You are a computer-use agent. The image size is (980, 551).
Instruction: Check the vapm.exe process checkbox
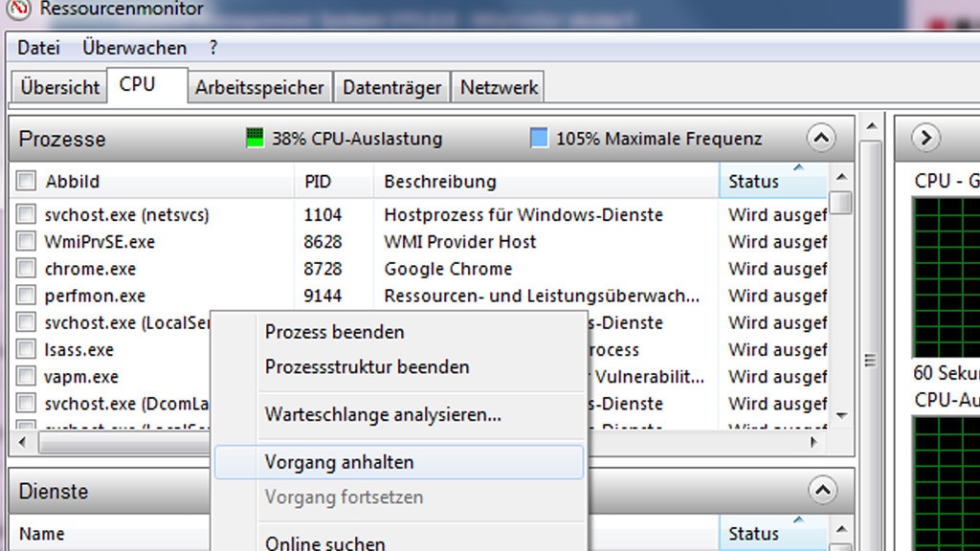coord(26,376)
